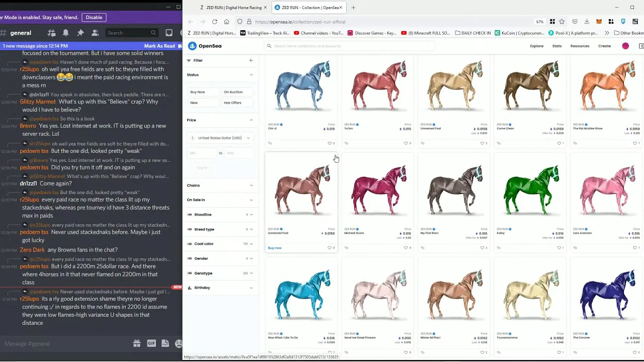Expand the On Sale In section

tap(220, 200)
